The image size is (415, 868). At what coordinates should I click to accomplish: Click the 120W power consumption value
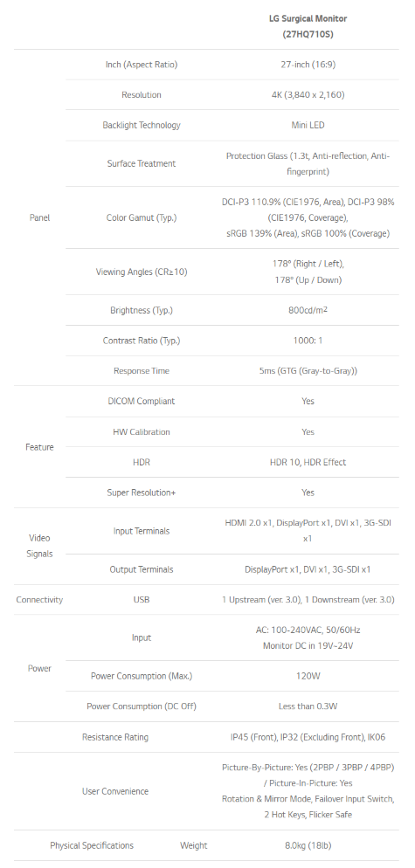coord(308,676)
